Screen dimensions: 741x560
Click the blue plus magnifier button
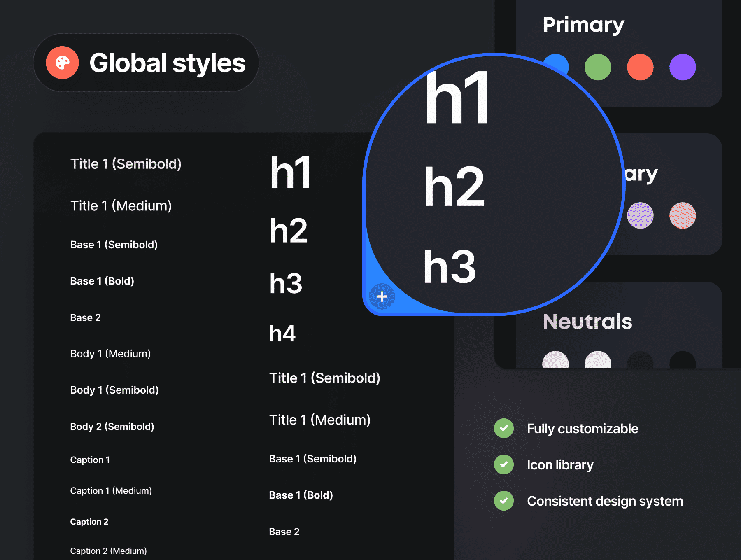[x=382, y=296]
